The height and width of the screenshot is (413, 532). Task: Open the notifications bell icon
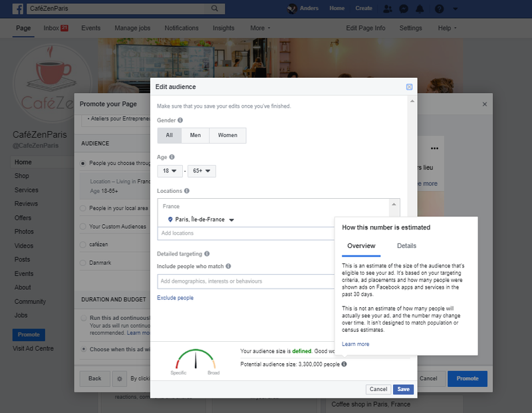click(420, 9)
